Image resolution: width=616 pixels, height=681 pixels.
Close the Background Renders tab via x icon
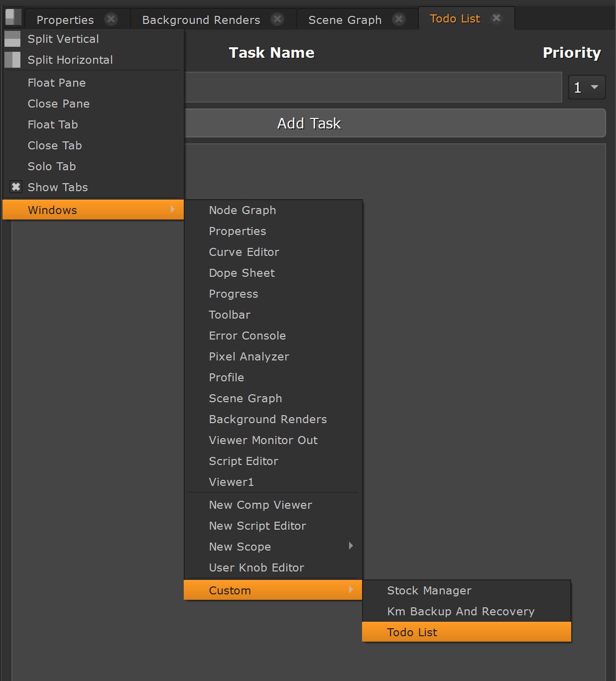pos(277,19)
